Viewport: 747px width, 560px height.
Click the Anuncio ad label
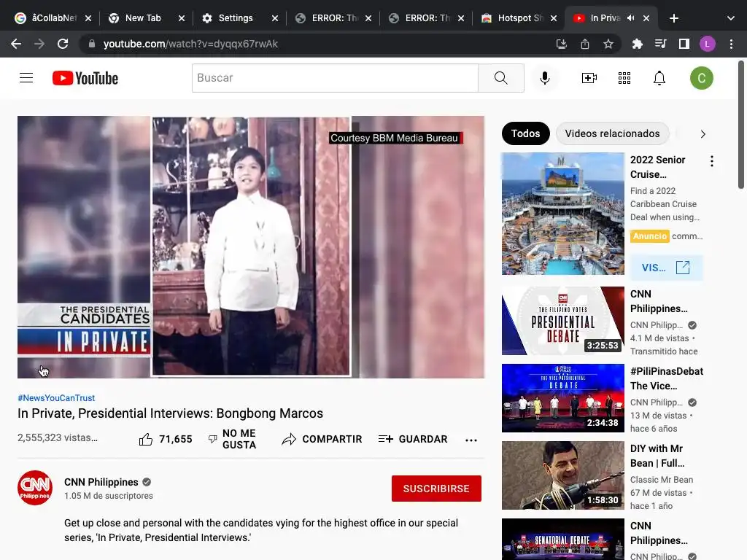(650, 236)
